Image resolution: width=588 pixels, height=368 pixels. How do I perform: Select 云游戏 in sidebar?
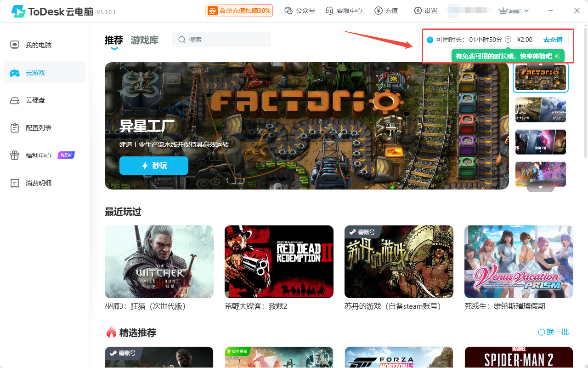click(x=45, y=73)
